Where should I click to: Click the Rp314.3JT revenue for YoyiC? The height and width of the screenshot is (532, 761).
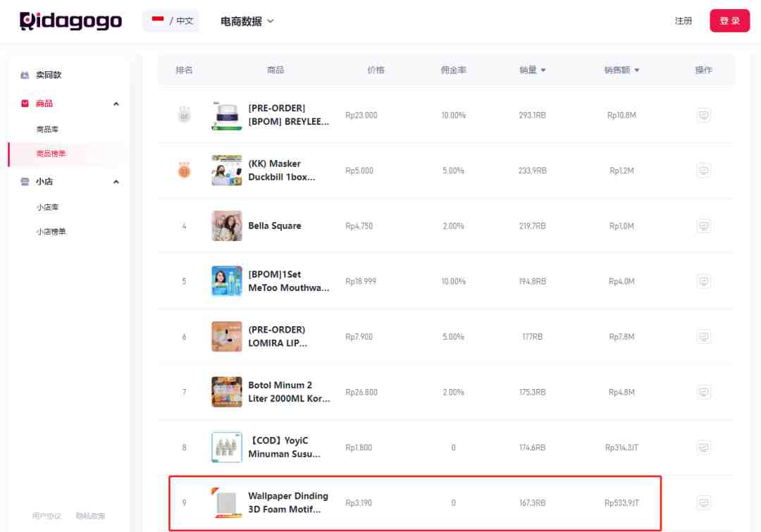[x=621, y=447]
